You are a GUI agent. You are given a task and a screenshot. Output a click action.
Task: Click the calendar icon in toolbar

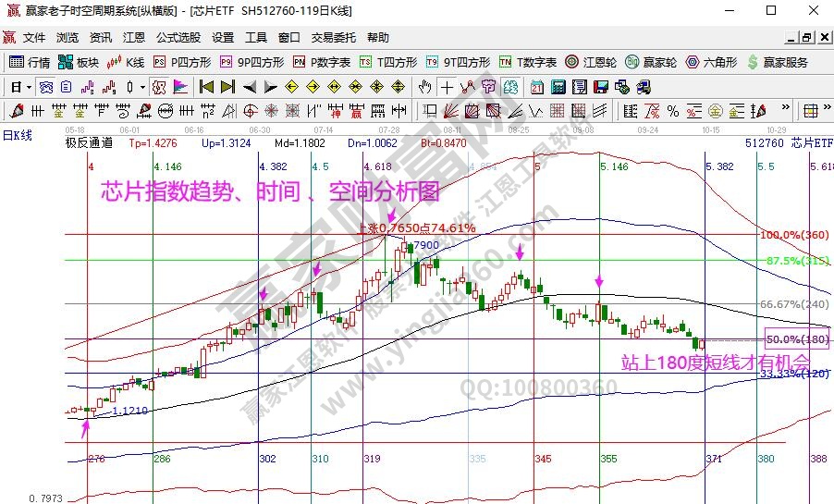[537, 87]
